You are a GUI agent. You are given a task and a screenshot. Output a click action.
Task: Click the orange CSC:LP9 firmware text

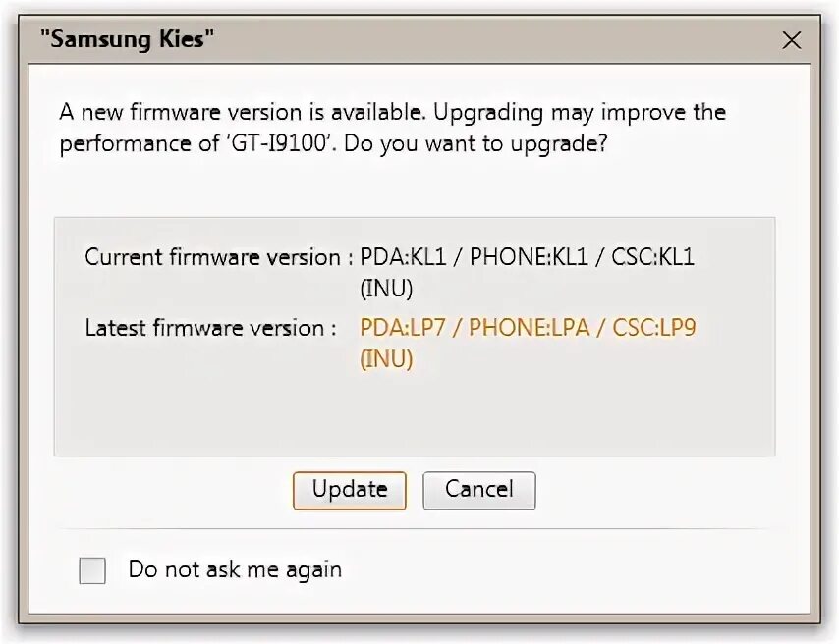click(x=654, y=328)
